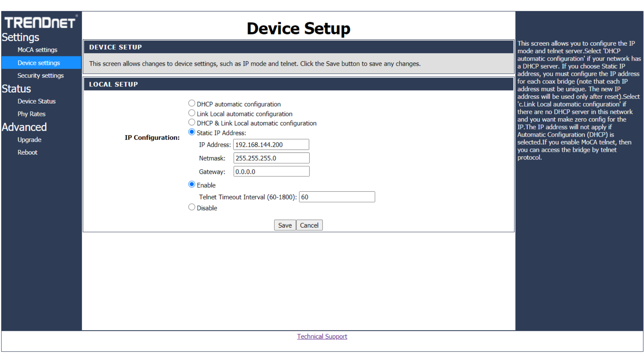Open Phy Rates page
The width and height of the screenshot is (644, 362).
[x=31, y=114]
